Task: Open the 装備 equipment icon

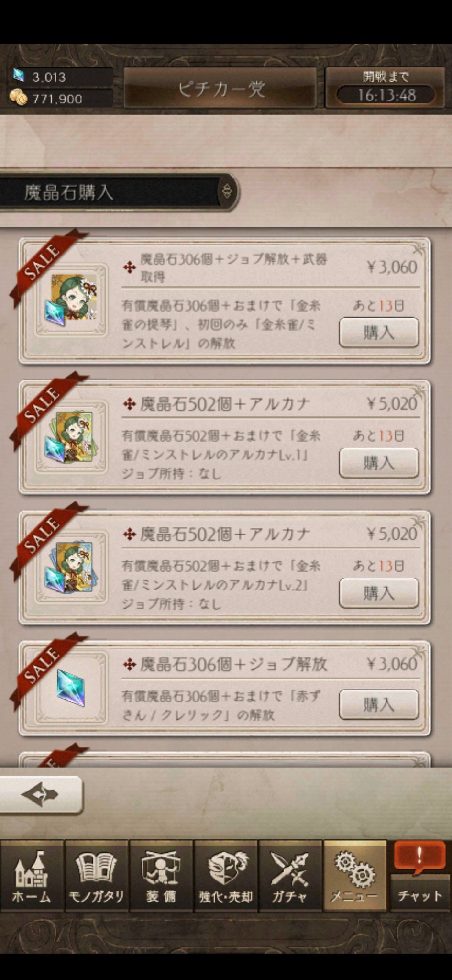Action: [x=161, y=876]
